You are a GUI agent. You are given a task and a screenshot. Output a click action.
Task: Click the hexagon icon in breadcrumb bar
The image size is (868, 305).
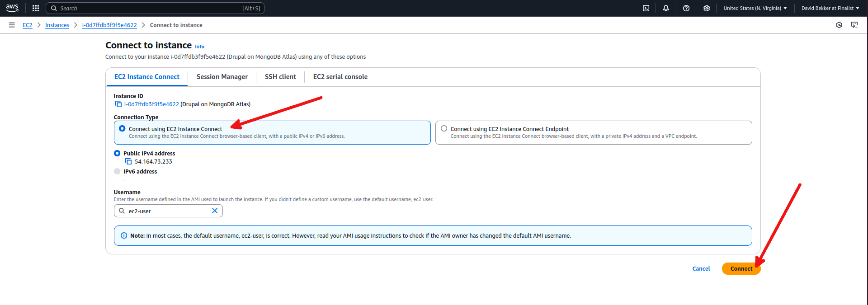coord(839,25)
